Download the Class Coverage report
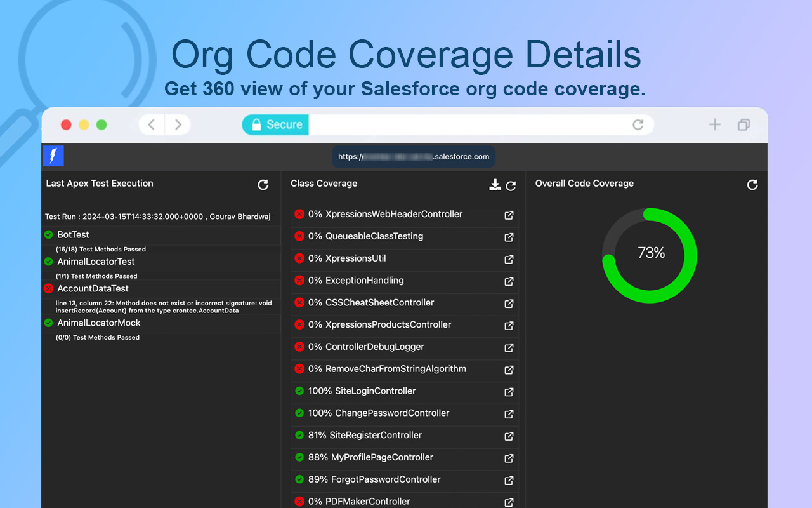This screenshot has height=508, width=812. (x=495, y=185)
